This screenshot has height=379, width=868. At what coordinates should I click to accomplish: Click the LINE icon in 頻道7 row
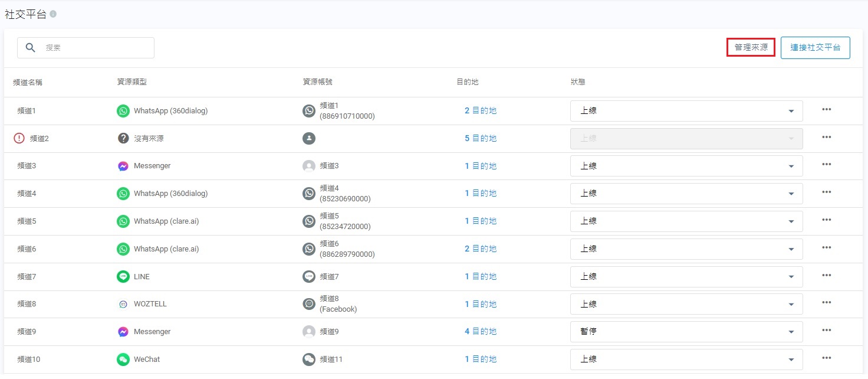123,276
